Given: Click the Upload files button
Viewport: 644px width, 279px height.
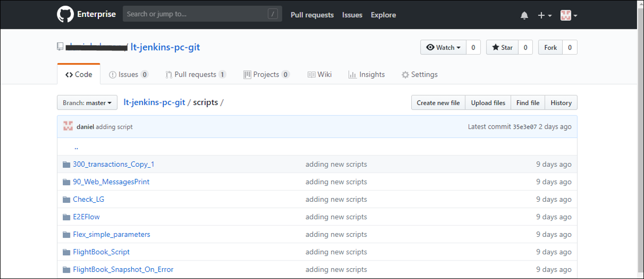Looking at the screenshot, I should (x=488, y=103).
